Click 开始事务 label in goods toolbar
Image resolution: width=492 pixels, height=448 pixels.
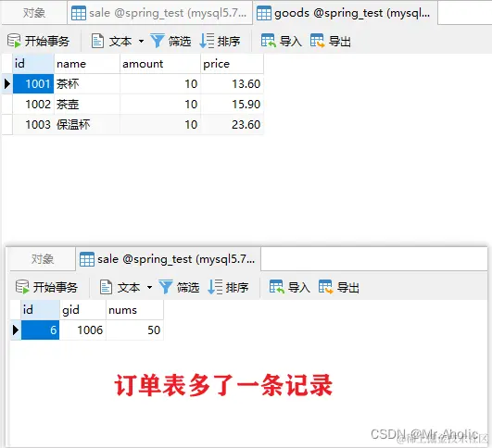pos(47,41)
